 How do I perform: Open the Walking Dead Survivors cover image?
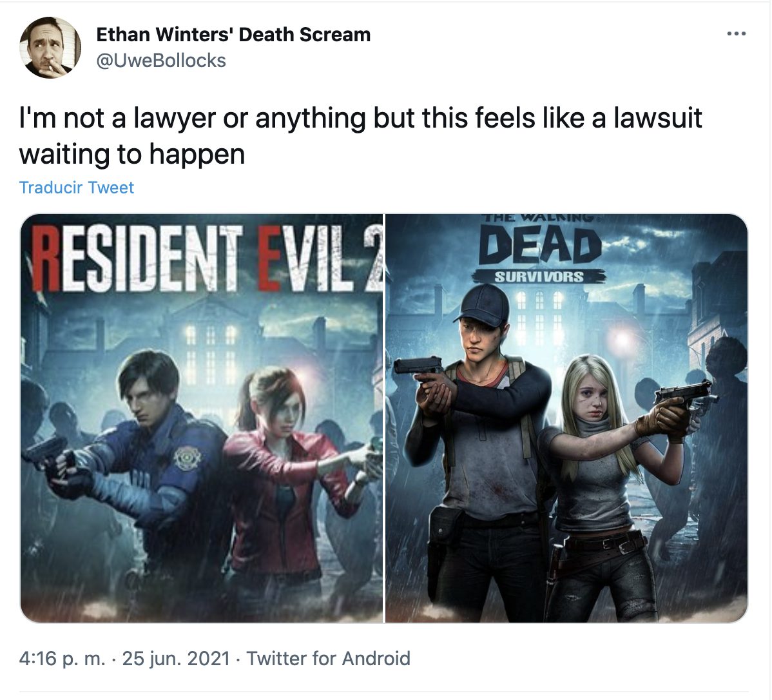566,418
